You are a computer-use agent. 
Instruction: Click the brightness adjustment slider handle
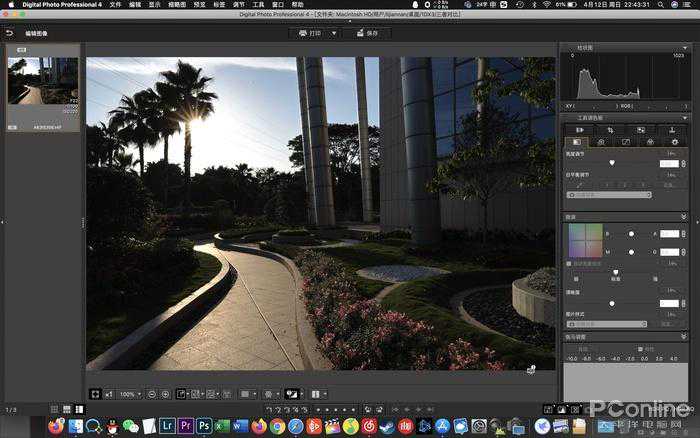tap(612, 163)
